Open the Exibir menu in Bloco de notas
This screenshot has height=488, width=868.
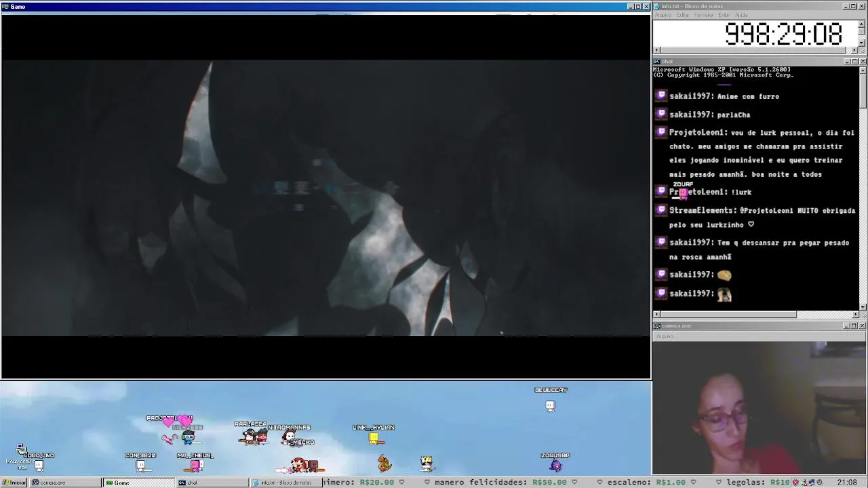(x=724, y=15)
